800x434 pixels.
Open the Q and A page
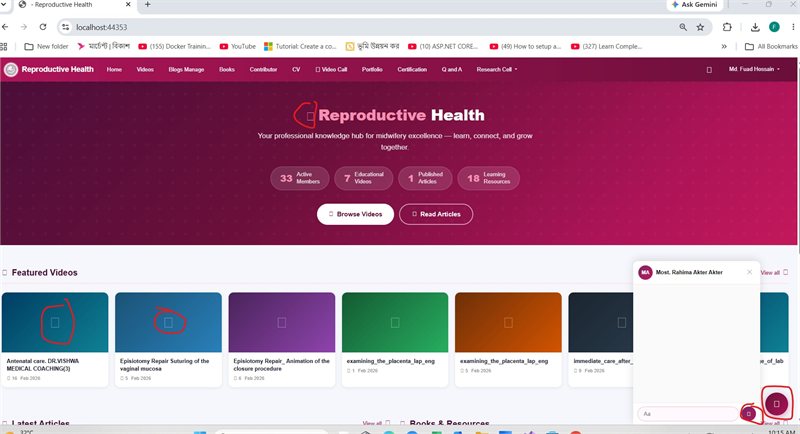(x=452, y=69)
